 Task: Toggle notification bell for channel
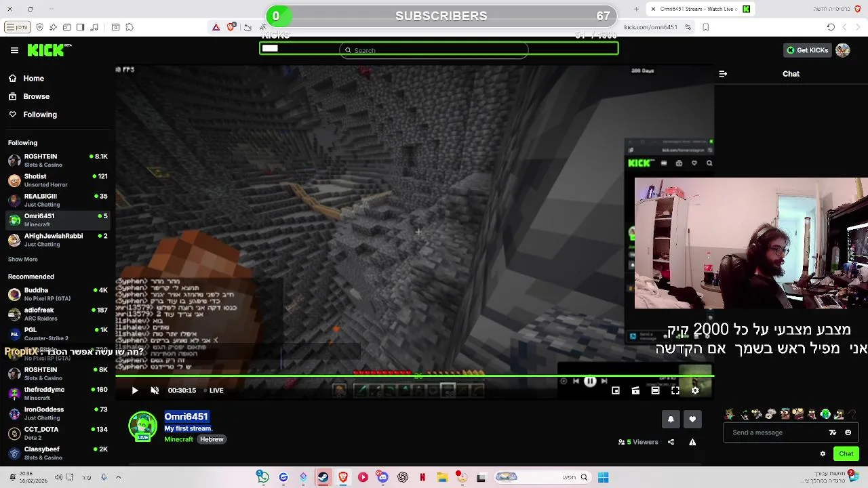tap(671, 420)
